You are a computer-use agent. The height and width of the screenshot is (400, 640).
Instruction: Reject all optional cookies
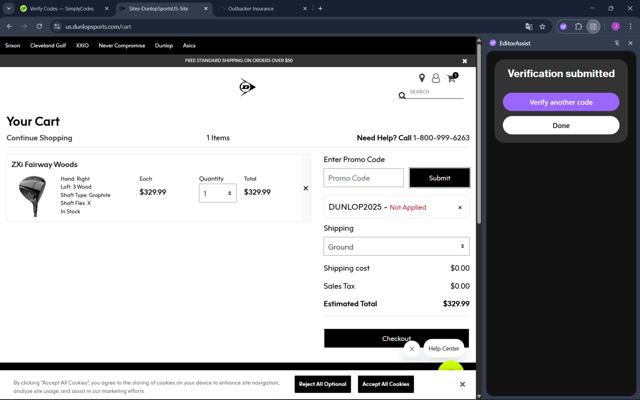[322, 384]
